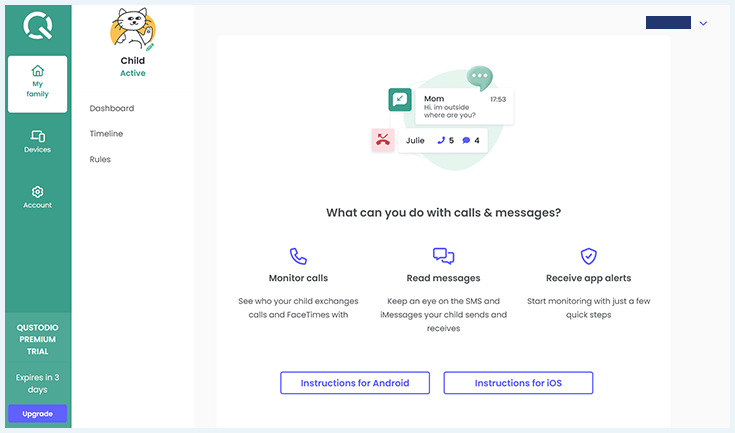Click the 17:53 timestamp

[498, 99]
